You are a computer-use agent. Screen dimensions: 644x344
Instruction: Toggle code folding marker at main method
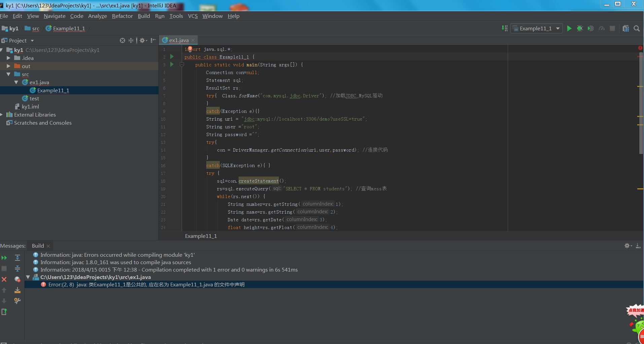182,65
